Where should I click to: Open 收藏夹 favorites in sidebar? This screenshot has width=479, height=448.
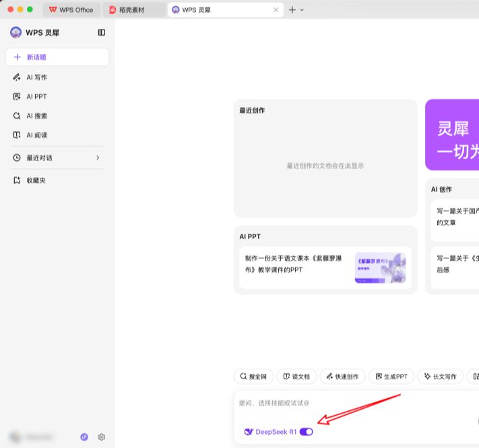tap(57, 180)
